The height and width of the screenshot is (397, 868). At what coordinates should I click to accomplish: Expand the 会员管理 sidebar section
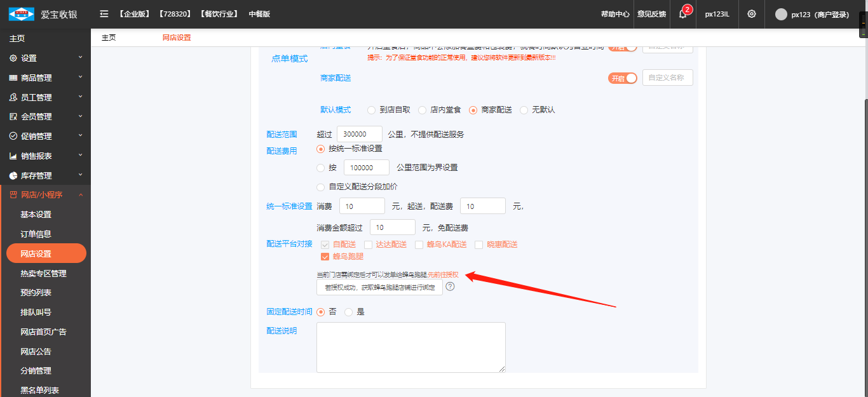click(45, 117)
